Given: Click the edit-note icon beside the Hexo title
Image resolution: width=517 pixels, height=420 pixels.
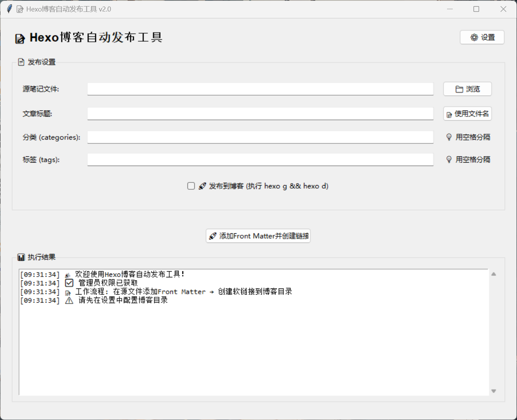Looking at the screenshot, I should [x=20, y=39].
